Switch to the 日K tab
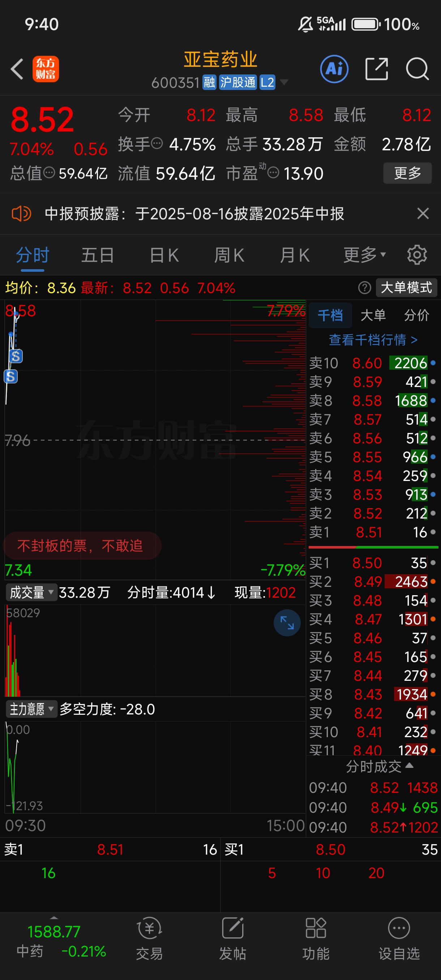The image size is (441, 980). [x=164, y=255]
